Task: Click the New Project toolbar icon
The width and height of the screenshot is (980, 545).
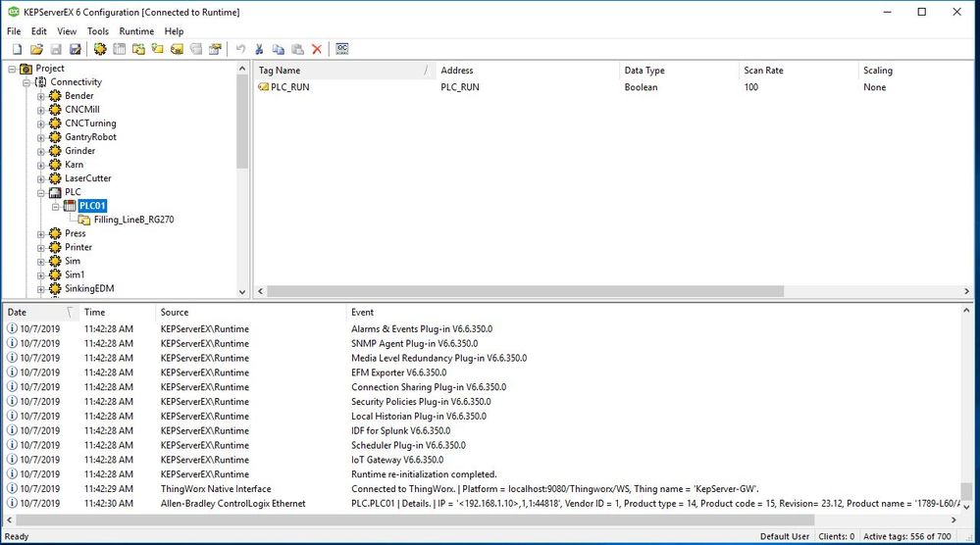Action: (17, 49)
